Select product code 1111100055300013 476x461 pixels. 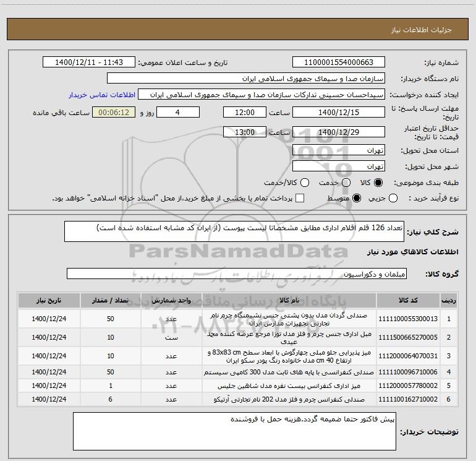click(x=408, y=319)
